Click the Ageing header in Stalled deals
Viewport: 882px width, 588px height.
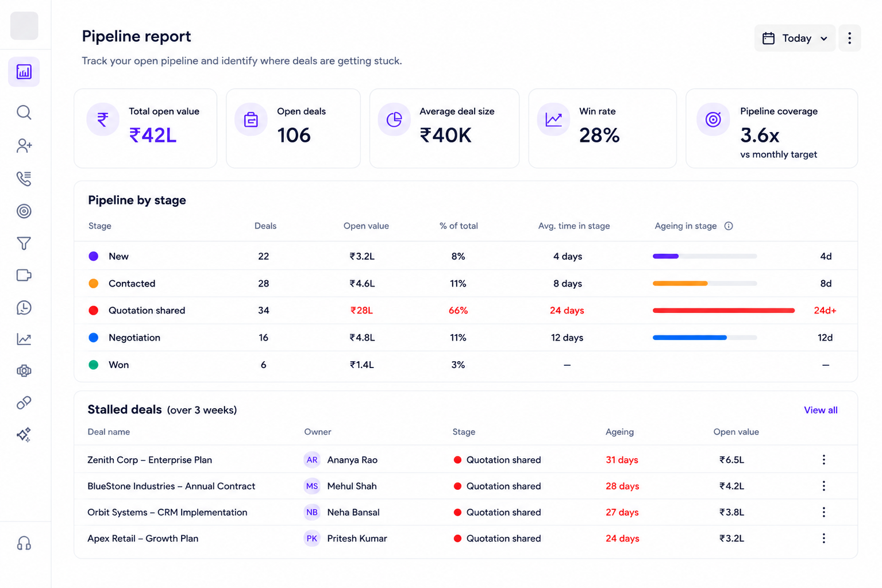[x=619, y=432]
